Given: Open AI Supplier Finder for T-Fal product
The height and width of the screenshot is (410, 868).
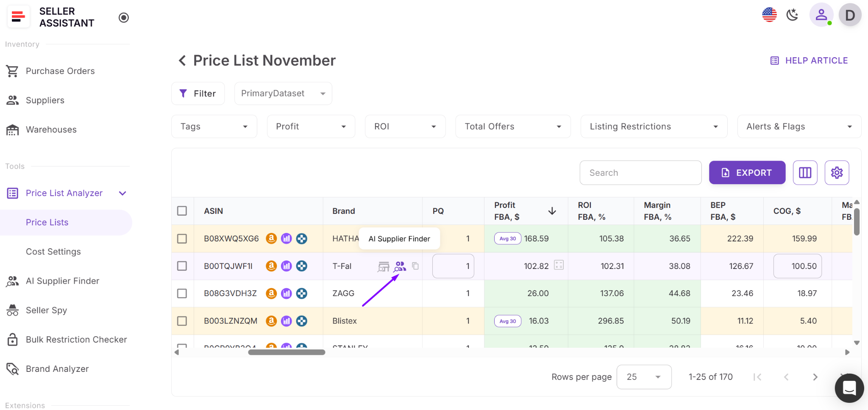Looking at the screenshot, I should point(400,266).
